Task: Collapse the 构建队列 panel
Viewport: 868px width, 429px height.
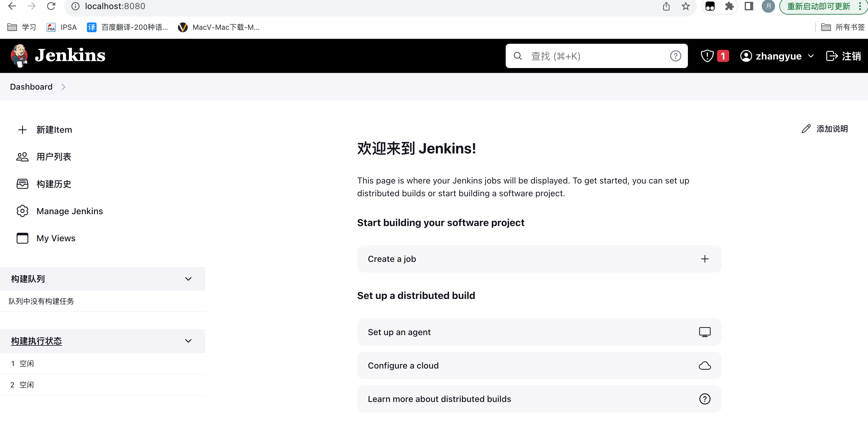Action: pyautogui.click(x=188, y=279)
